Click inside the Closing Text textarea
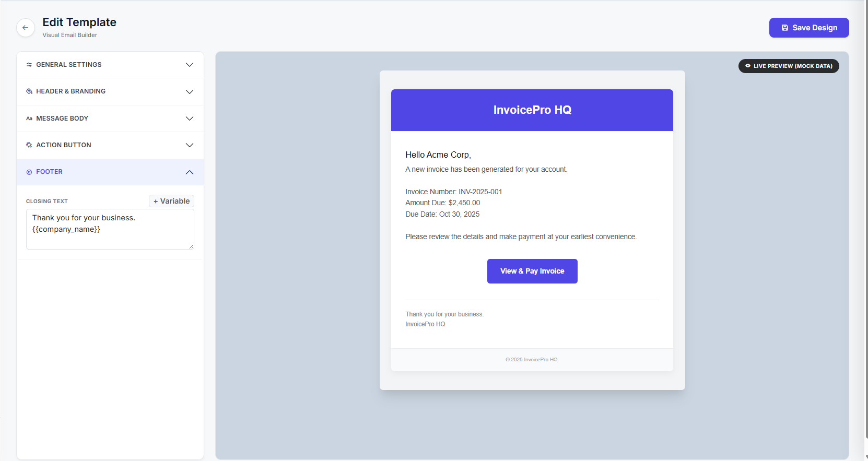The width and height of the screenshot is (868, 461). [110, 229]
